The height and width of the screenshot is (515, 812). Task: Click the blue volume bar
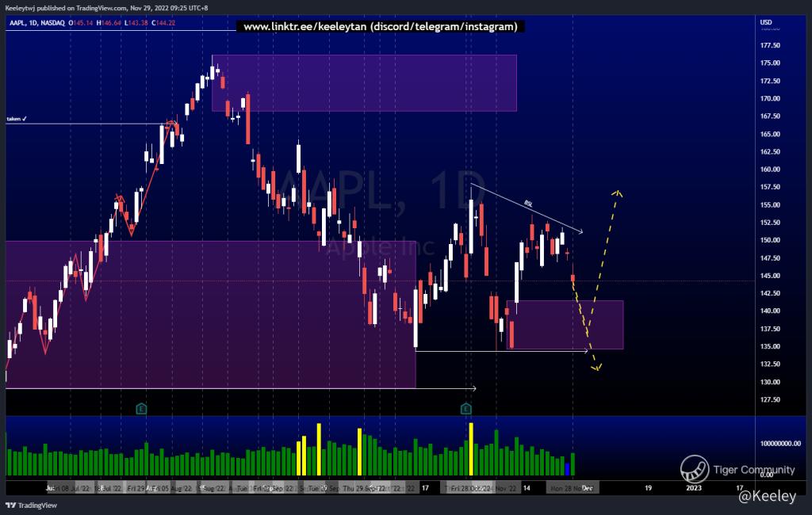pos(568,469)
